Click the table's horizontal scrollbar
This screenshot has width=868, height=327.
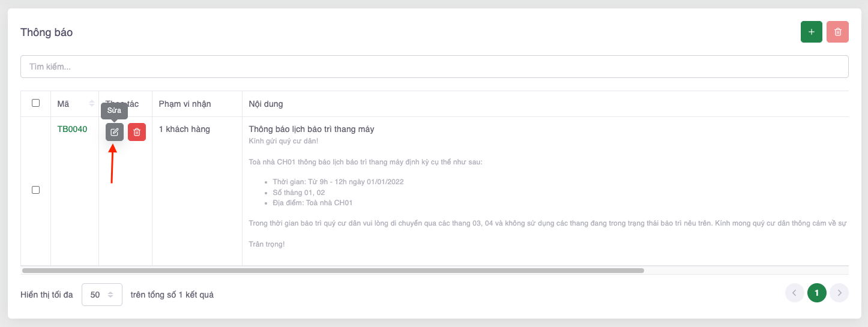click(x=333, y=271)
